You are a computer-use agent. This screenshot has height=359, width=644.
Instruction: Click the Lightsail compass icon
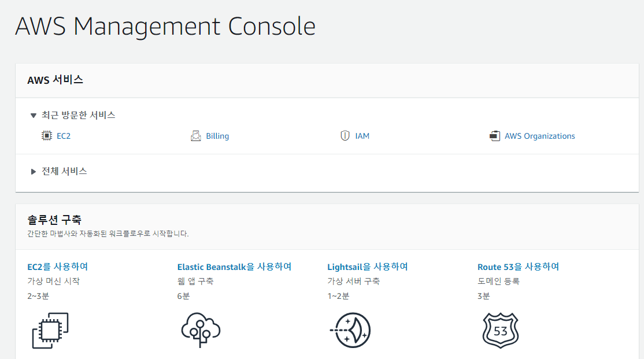click(x=350, y=330)
